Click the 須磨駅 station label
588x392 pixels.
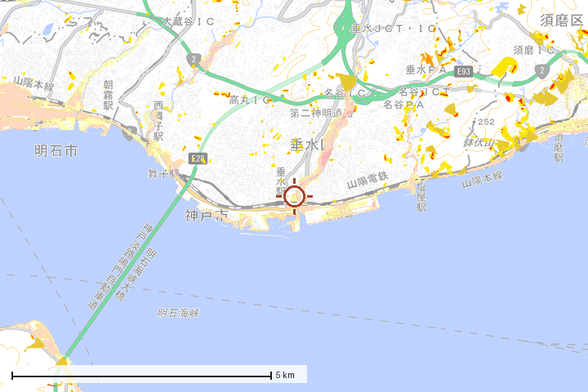[x=559, y=147]
